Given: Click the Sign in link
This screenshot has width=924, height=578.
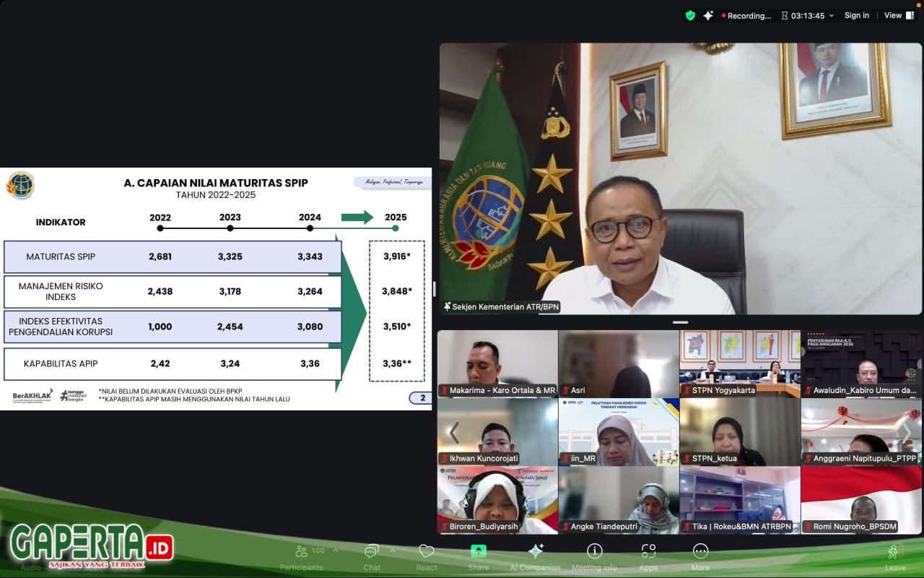Looking at the screenshot, I should pos(857,15).
